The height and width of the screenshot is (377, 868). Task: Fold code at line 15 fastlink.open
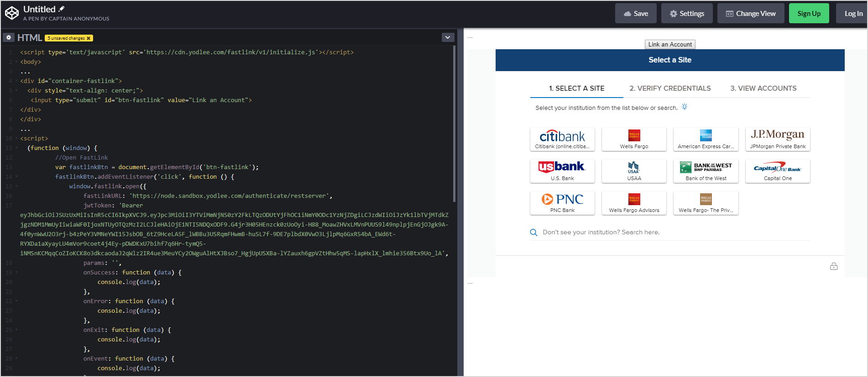[16, 186]
